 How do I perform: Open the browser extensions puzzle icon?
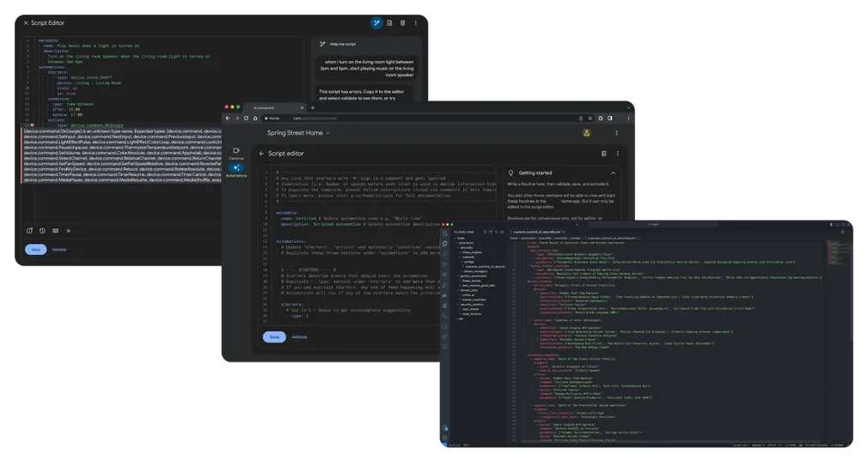601,118
